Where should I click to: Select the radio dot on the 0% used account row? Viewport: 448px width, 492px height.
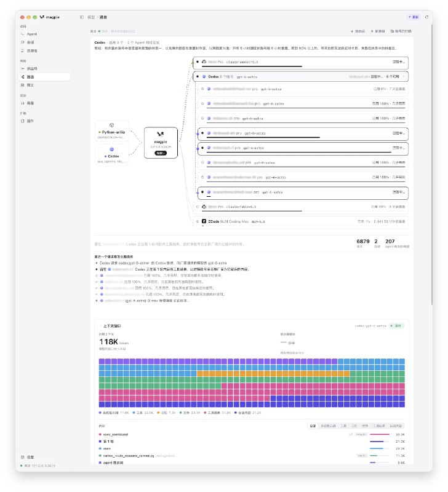202,89
